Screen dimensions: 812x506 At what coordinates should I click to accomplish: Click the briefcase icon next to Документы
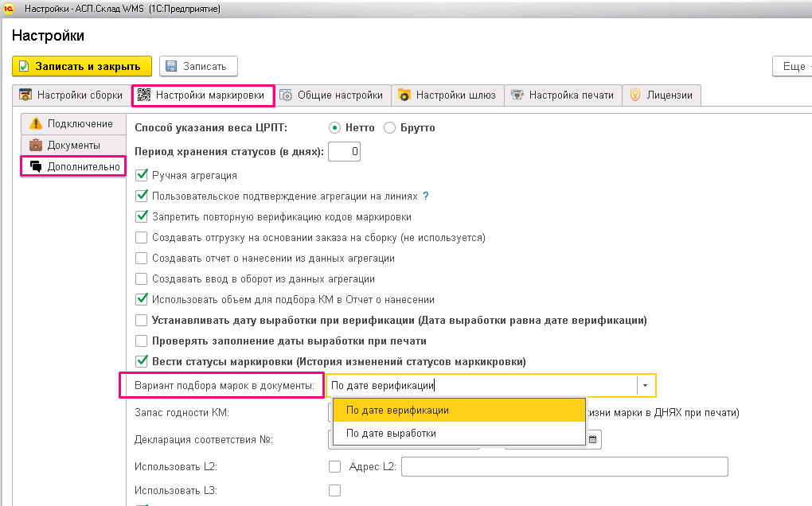tap(36, 145)
